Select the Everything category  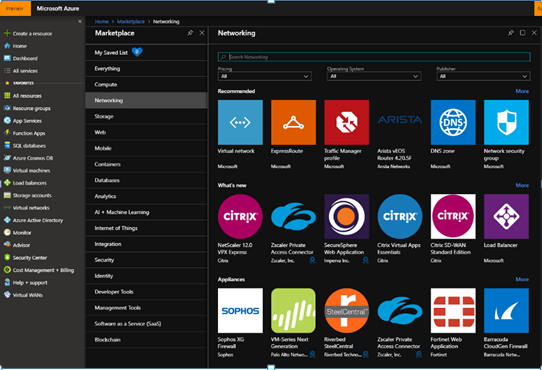147,68
